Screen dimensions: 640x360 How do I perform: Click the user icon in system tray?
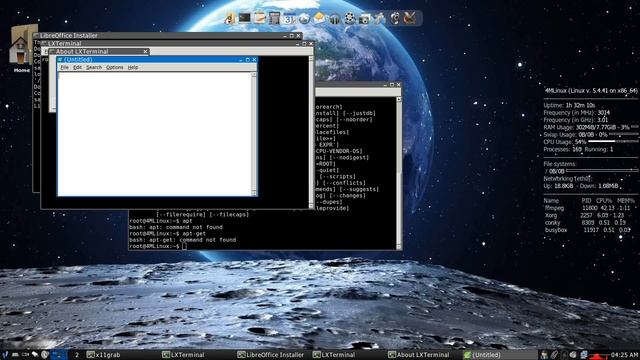click(544, 355)
